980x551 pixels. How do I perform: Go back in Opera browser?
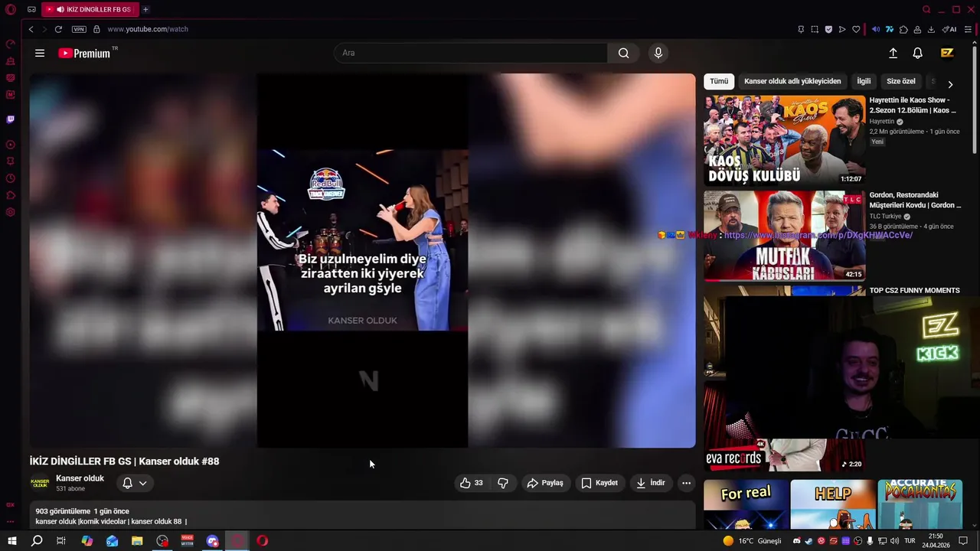[31, 29]
